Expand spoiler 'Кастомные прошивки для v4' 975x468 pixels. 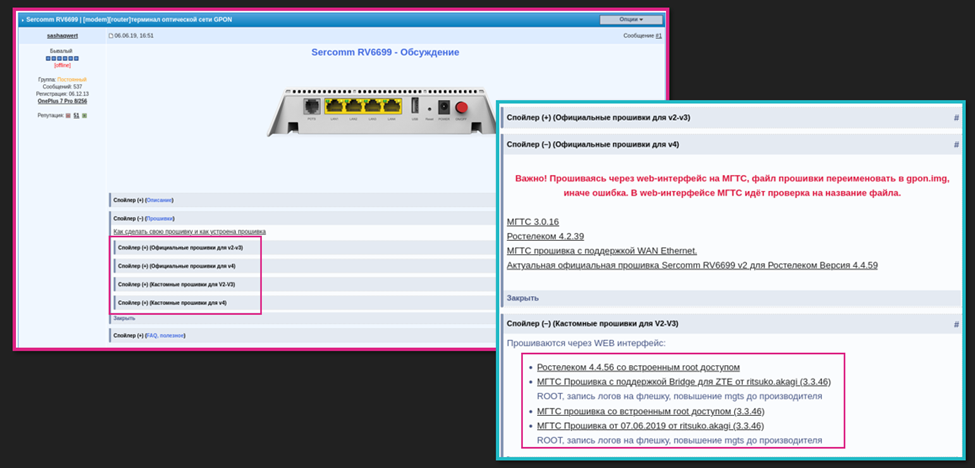[172, 302]
